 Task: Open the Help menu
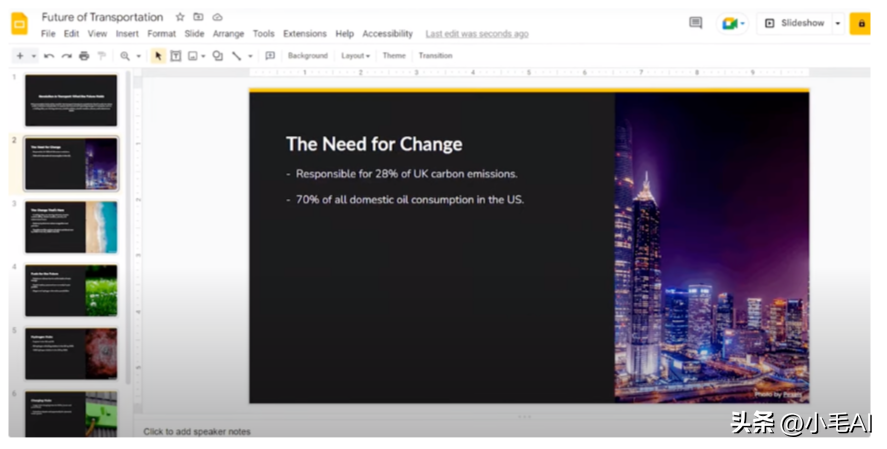345,34
